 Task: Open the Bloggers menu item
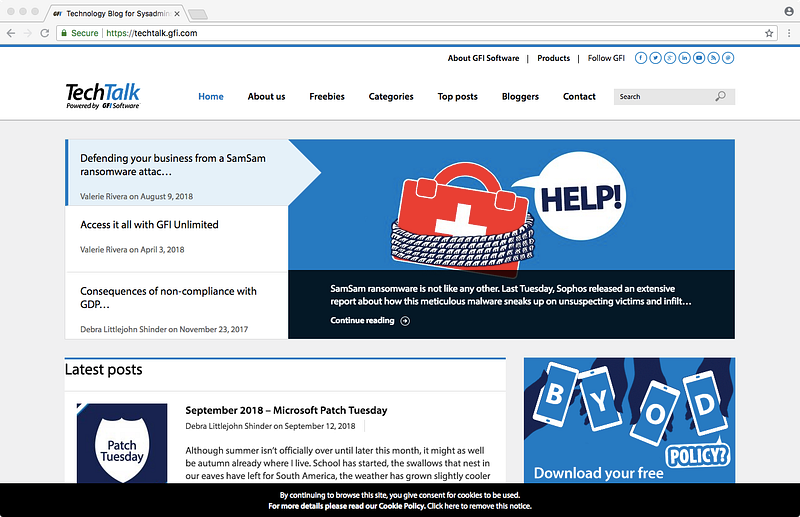(520, 96)
